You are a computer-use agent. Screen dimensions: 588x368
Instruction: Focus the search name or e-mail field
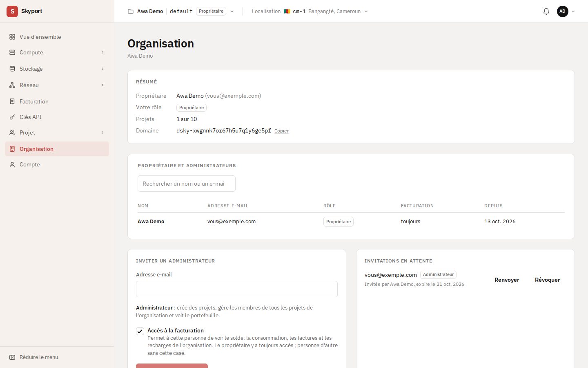187,184
